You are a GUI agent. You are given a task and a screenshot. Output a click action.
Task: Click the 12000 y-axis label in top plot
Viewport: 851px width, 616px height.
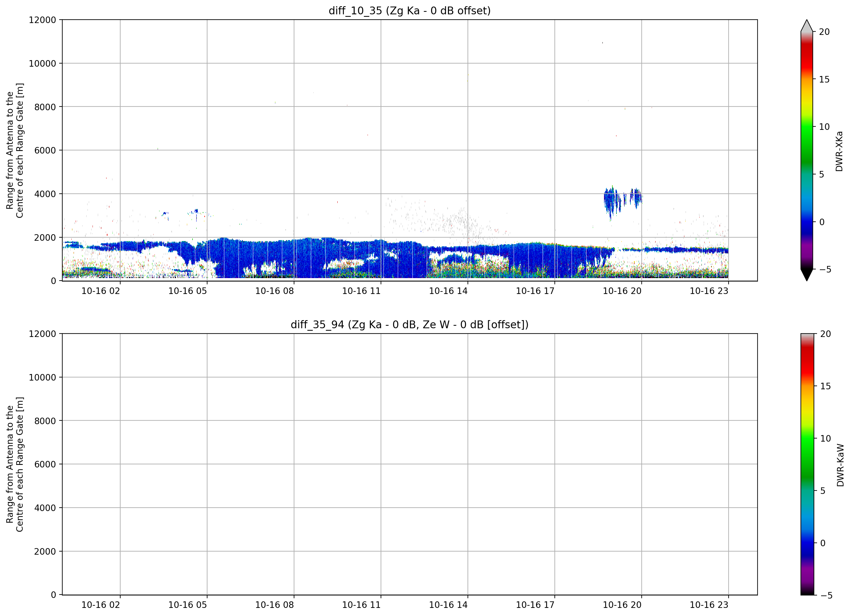tap(42, 20)
